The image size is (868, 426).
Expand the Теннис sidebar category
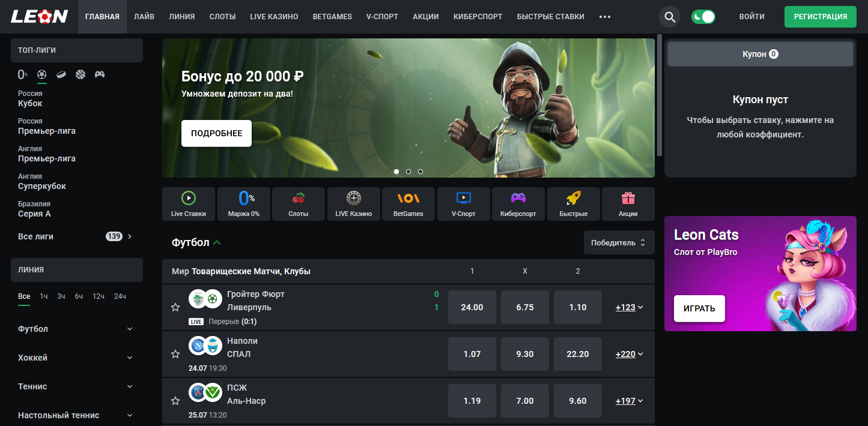pos(76,386)
